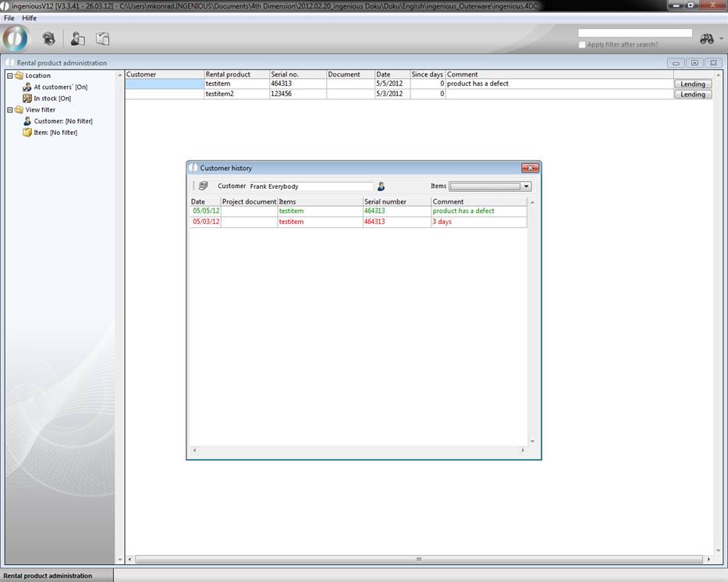Click the binoculars search icon
Screen dimensions: 728x582
(707, 39)
